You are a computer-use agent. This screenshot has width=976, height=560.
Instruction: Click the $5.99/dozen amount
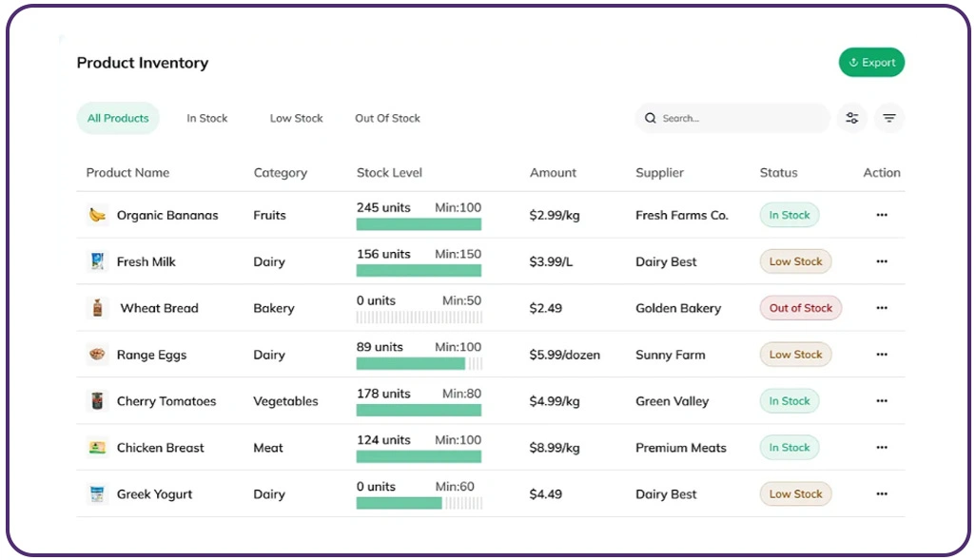(564, 355)
